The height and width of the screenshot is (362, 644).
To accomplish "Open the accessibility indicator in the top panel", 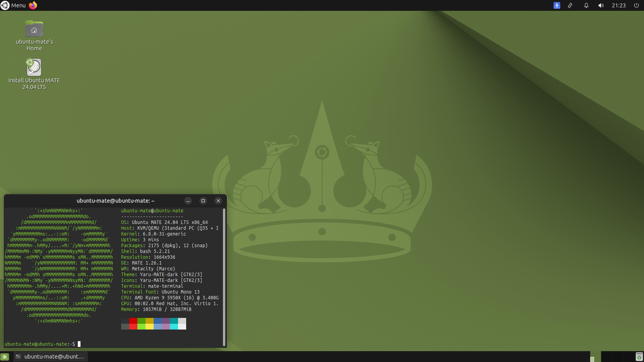I will 557,5.
